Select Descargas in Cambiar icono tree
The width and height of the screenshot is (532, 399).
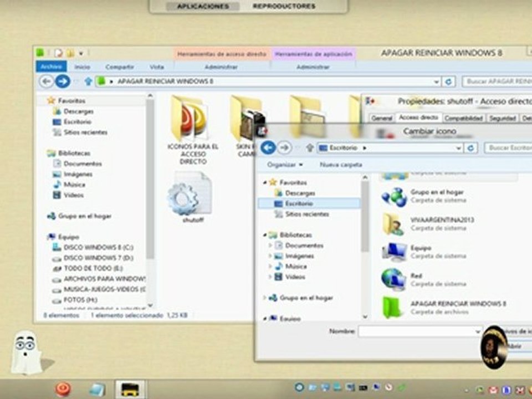point(300,193)
